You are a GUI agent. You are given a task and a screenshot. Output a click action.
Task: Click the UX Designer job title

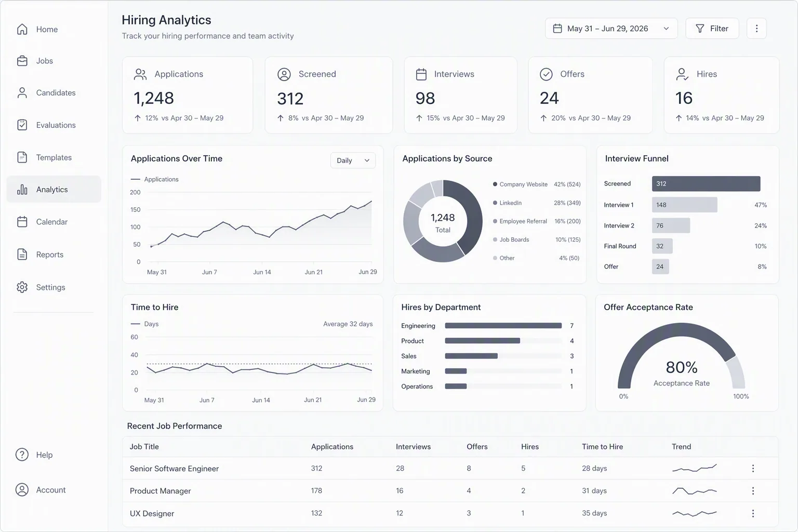click(x=152, y=513)
